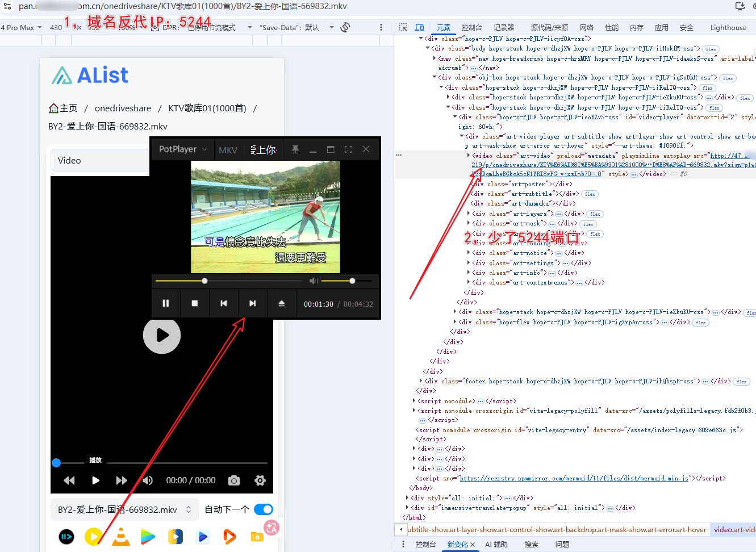Click the web player blue progress handle
Screen dimensions: 756x552
[56, 463]
